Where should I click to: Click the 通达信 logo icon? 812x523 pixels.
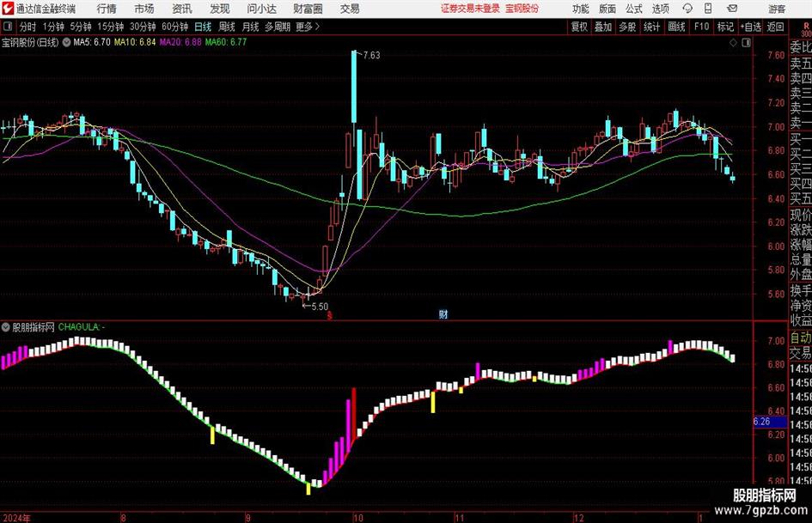tap(8, 9)
